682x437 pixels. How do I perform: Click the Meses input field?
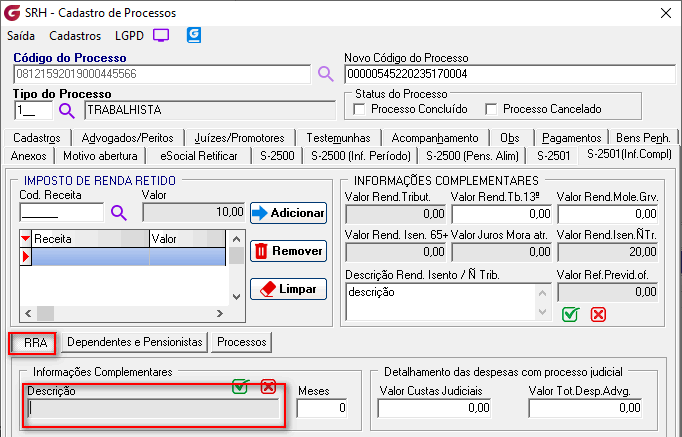tap(322, 407)
